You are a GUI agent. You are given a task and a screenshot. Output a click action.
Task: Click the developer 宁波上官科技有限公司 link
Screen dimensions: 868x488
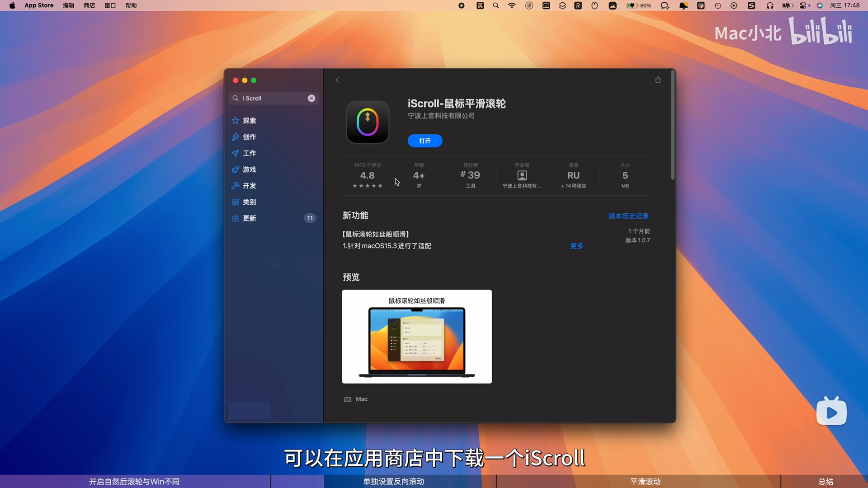(x=441, y=116)
